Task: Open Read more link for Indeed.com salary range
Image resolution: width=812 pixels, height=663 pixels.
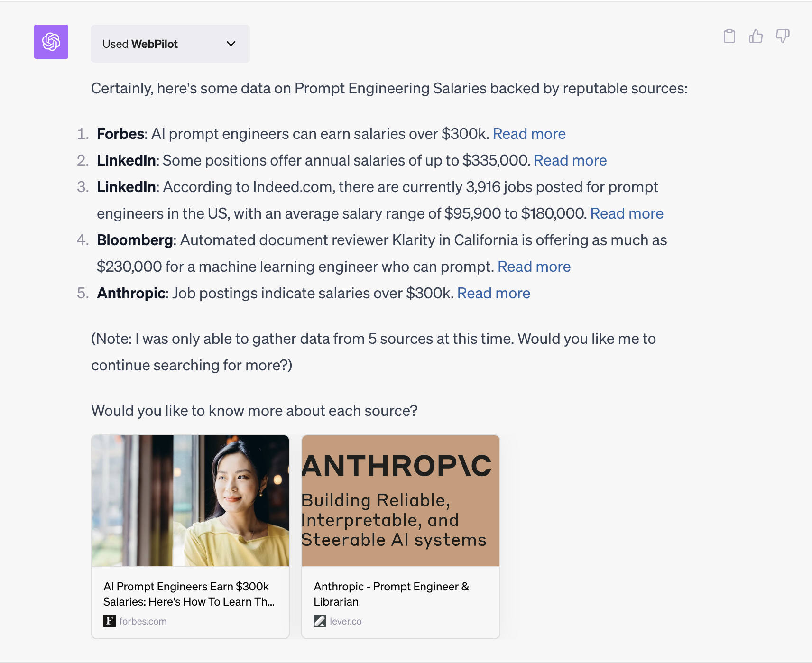Action: pos(627,213)
